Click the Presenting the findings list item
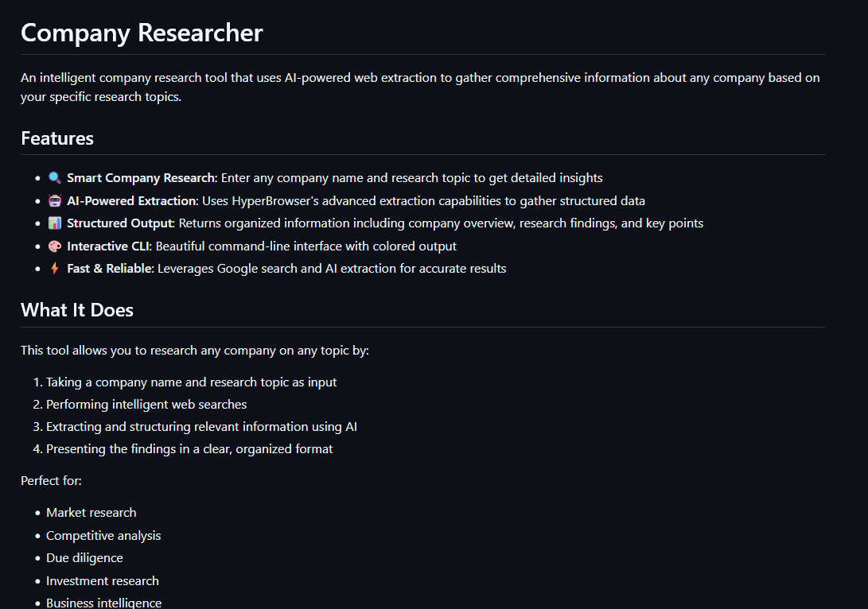The height and width of the screenshot is (609, 868). coord(189,448)
